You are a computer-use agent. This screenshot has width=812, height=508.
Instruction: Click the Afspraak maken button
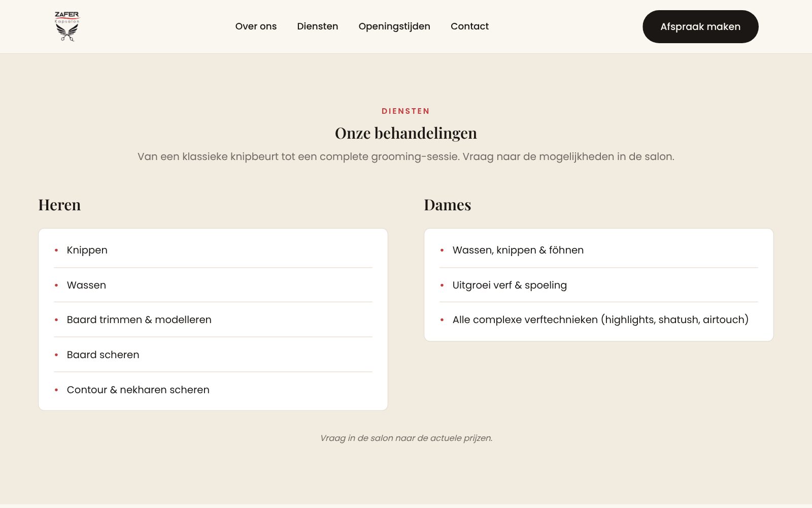(700, 26)
